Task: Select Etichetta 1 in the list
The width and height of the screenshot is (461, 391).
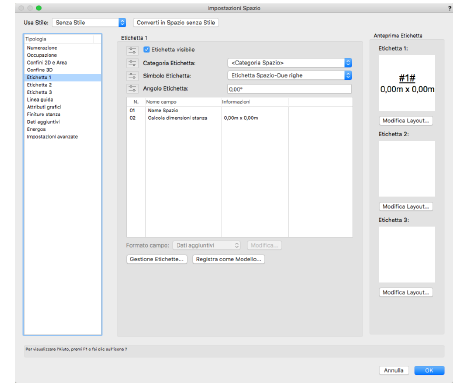Action: [x=63, y=77]
